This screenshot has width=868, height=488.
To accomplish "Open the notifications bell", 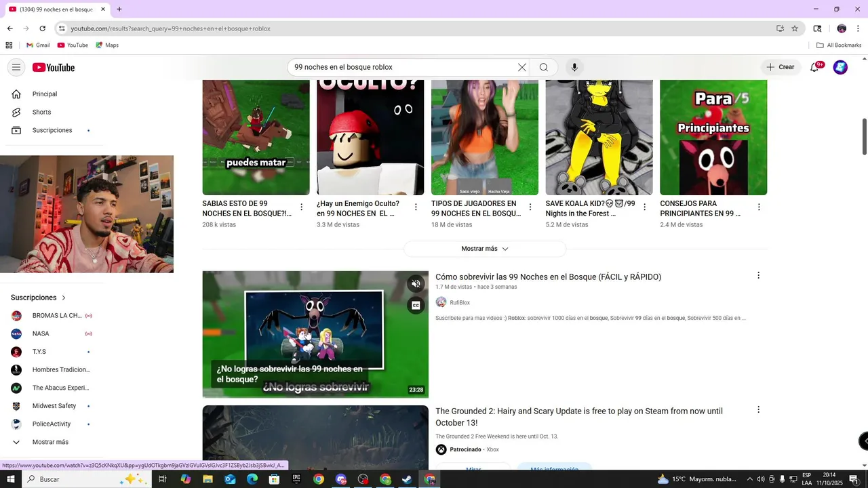I will coord(814,67).
